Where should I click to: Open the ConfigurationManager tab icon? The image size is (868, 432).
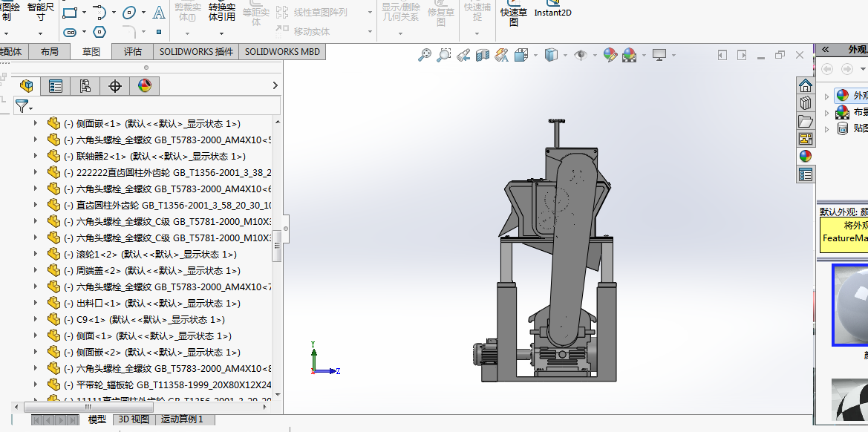[85, 86]
